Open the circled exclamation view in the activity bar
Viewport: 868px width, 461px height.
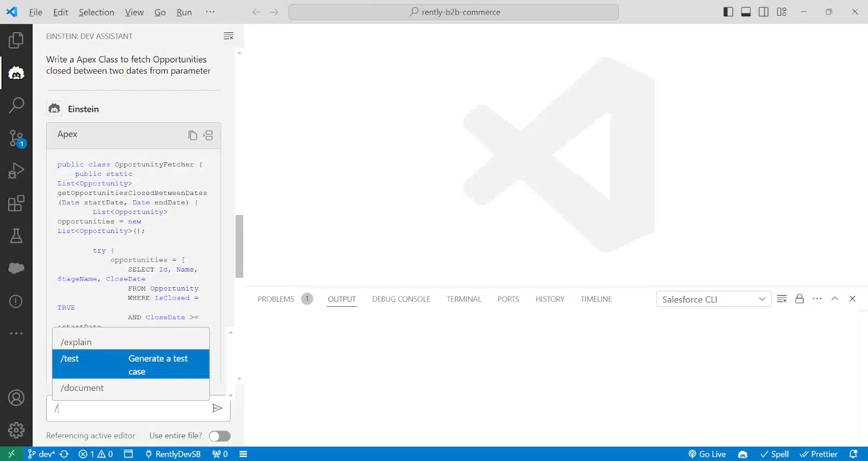coord(16,301)
